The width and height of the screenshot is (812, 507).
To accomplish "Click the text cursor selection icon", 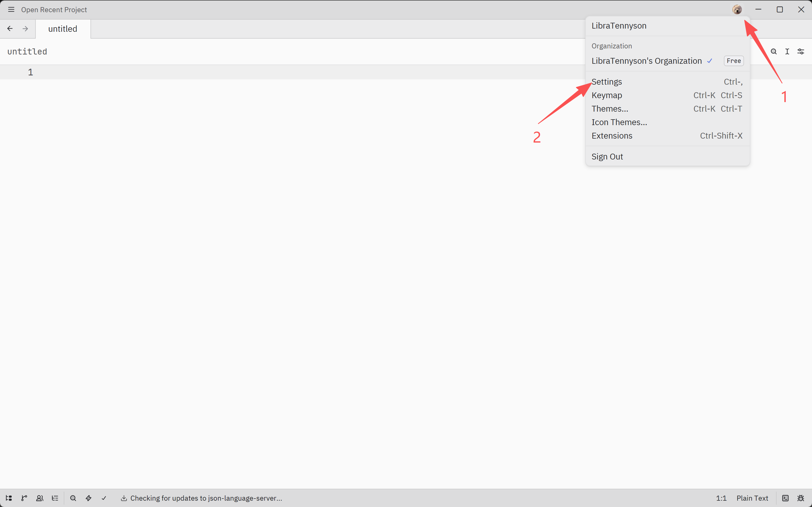I will tap(787, 52).
